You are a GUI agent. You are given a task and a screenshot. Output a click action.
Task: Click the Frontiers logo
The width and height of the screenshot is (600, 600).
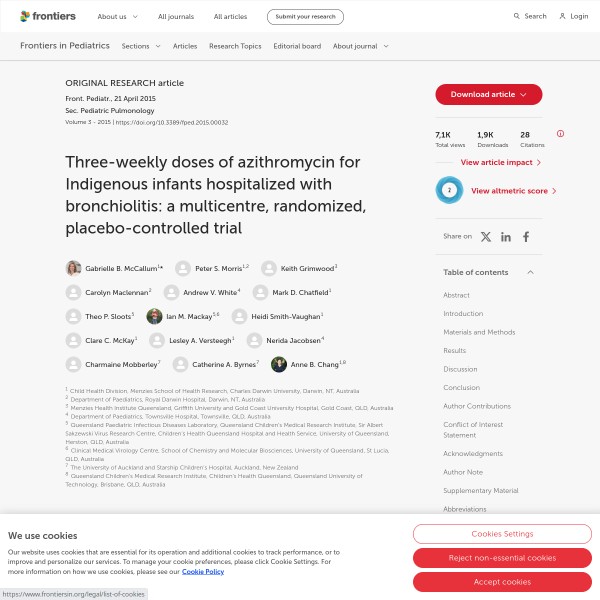coord(48,16)
